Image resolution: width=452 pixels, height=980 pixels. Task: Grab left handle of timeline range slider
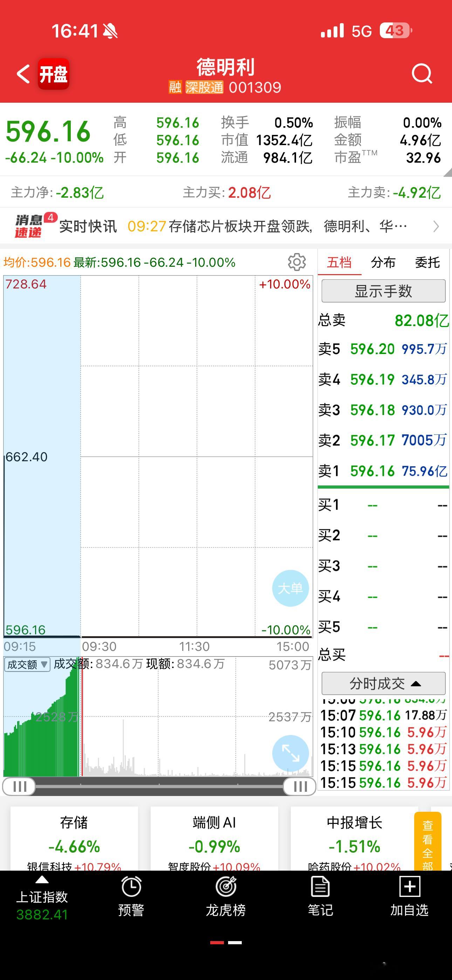[19, 786]
